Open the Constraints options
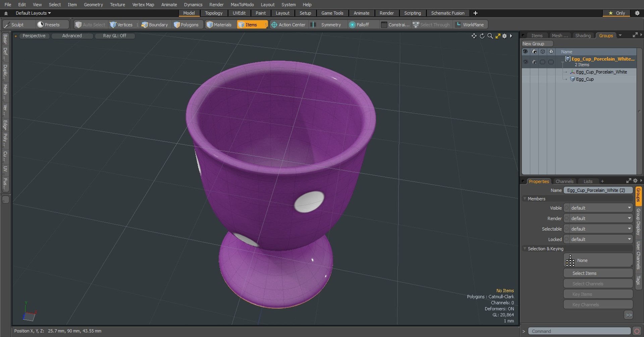This screenshot has width=644, height=337. 395,25
